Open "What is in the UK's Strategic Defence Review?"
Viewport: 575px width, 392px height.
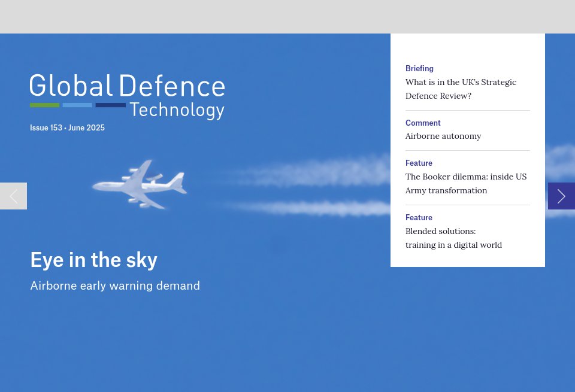[461, 89]
